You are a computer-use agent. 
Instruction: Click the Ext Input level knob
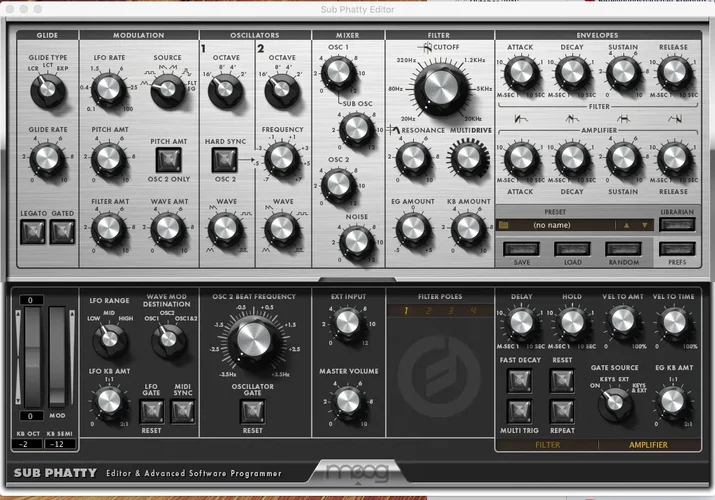[x=348, y=323]
